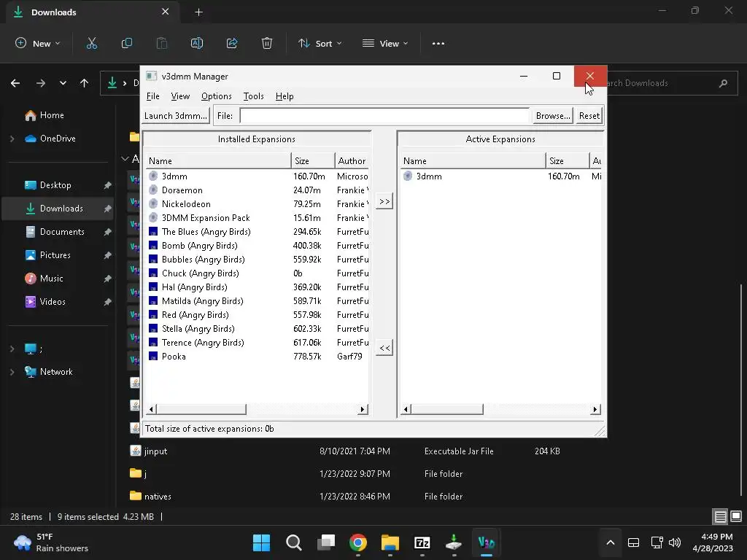This screenshot has width=747, height=560.
Task: Open the View menu in v3dmm Manager
Action: point(180,96)
